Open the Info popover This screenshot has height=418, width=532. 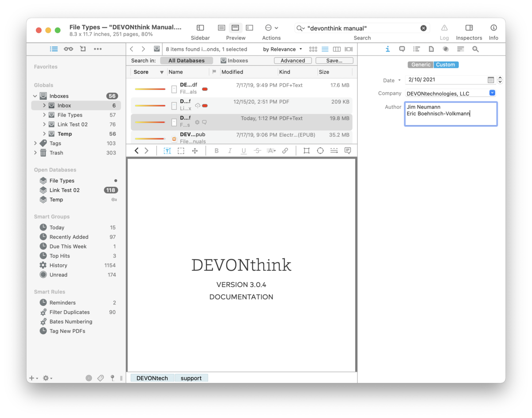click(x=493, y=28)
